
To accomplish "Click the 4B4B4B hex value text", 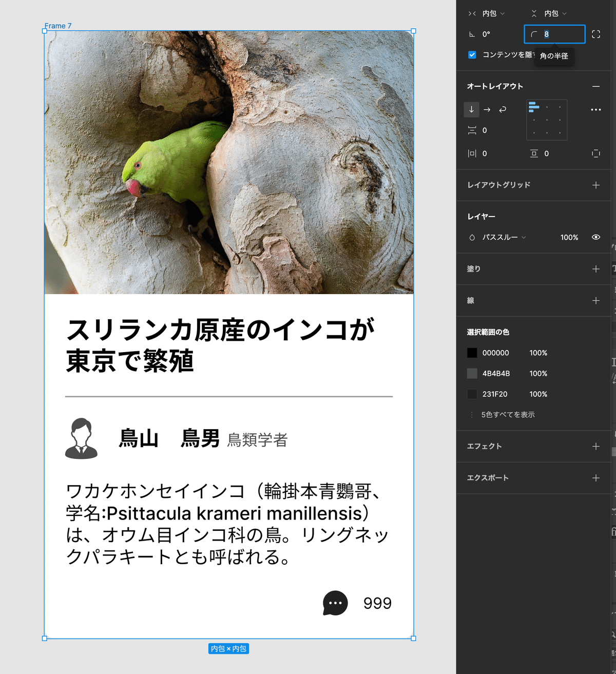I will [x=496, y=373].
